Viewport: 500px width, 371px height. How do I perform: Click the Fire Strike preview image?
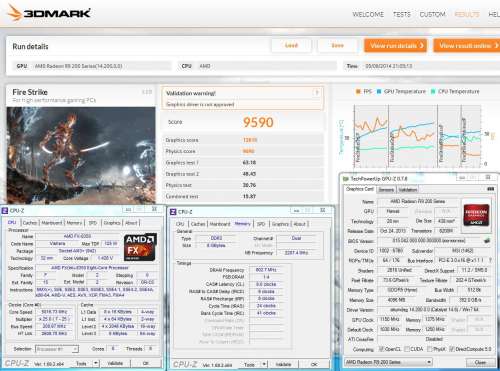click(81, 155)
